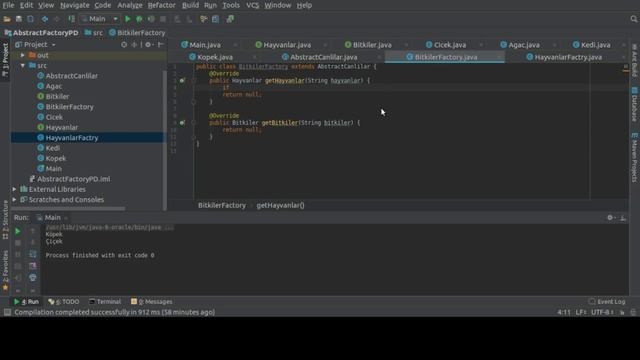Click the stop square in the Run panel

click(x=18, y=243)
